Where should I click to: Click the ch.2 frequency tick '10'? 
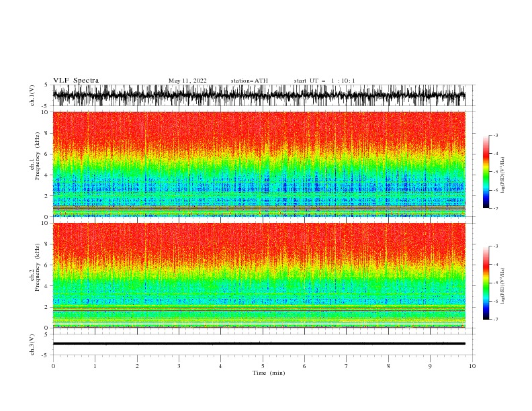click(45, 223)
